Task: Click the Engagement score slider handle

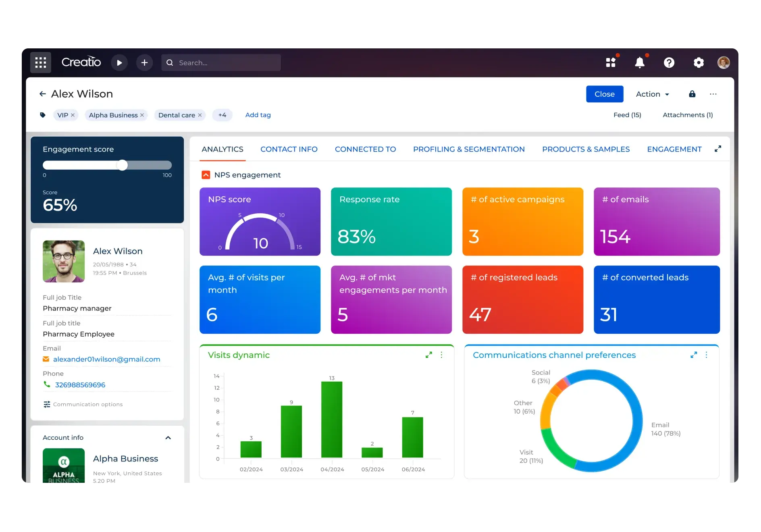Action: (x=122, y=165)
